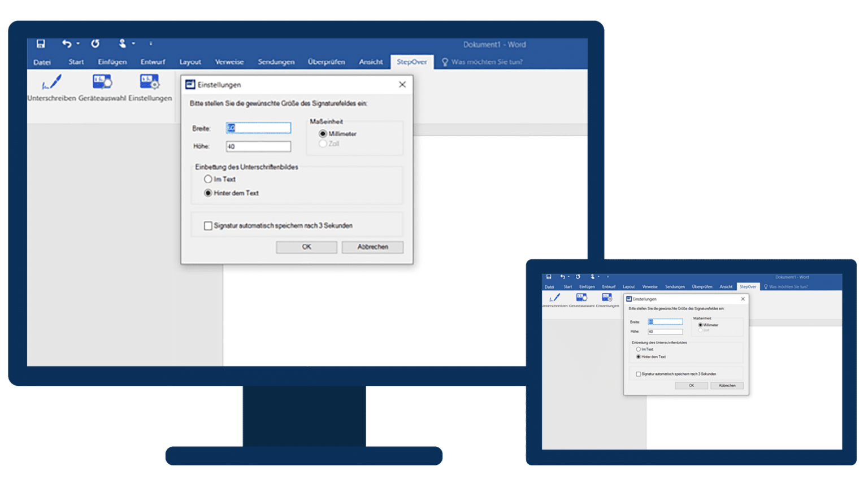Screen dimensions: 868x488
Task: Switch to the Einfügen ribbon tab
Action: click(x=111, y=62)
